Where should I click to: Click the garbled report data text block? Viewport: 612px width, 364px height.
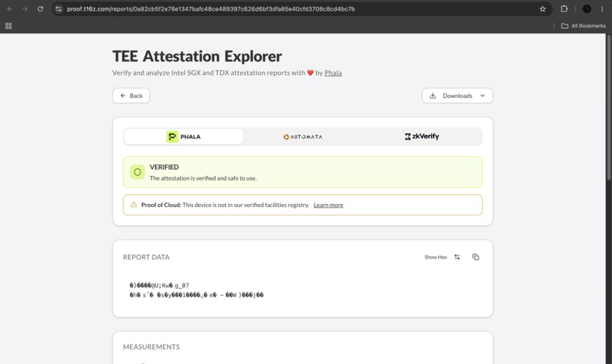197,290
